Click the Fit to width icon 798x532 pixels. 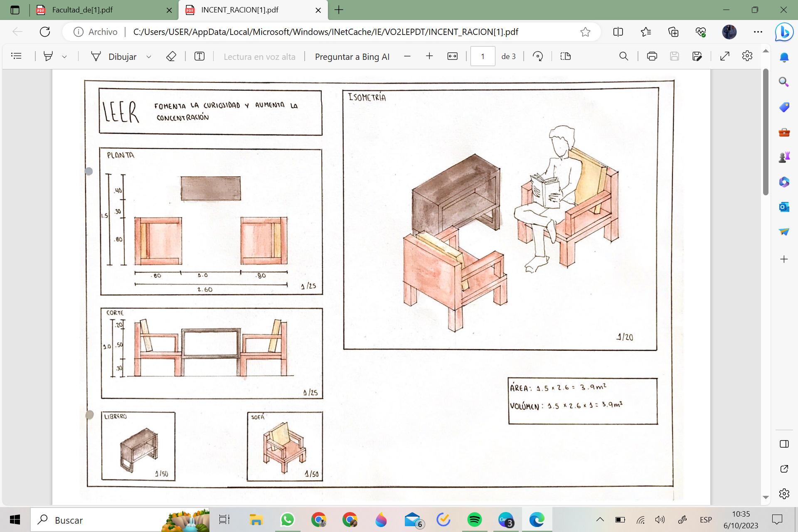click(452, 56)
